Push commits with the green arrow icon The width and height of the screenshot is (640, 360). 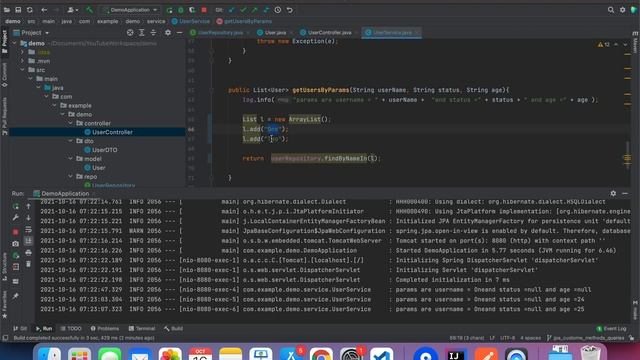click(255, 10)
